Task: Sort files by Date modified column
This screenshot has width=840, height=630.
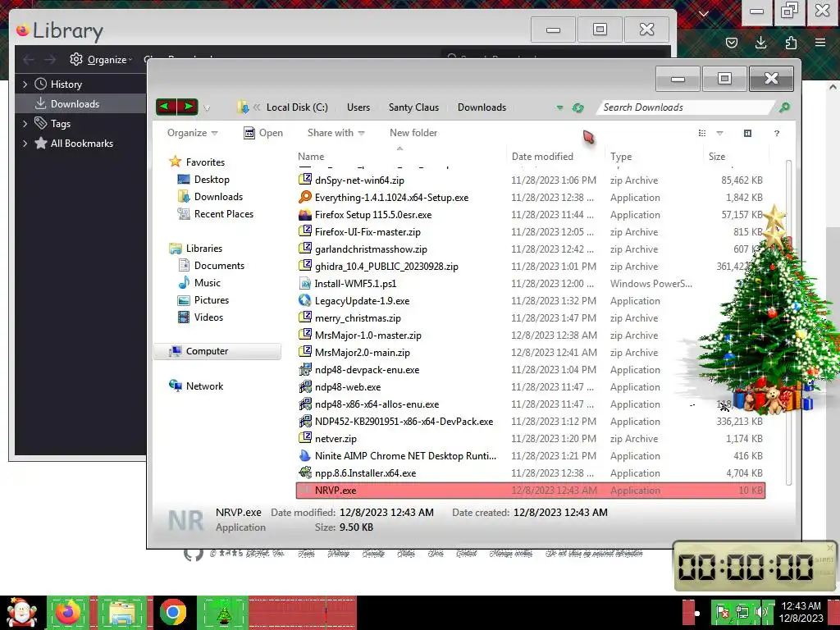Action: point(542,157)
